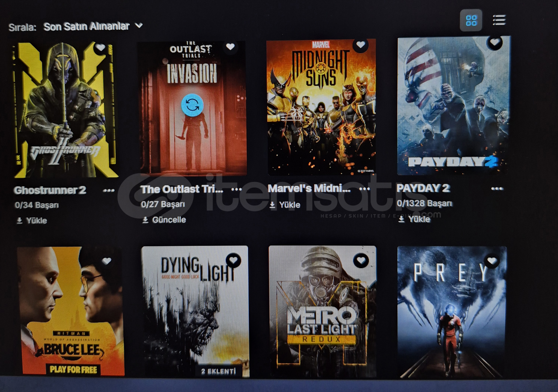Switch to grid view layout
The width and height of the screenshot is (558, 392).
pos(471,20)
